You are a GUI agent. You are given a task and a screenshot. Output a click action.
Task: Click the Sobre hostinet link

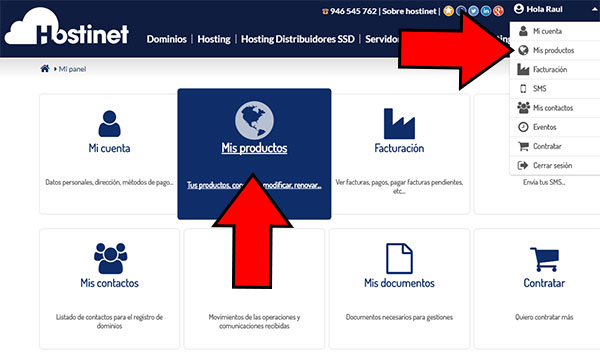point(409,11)
